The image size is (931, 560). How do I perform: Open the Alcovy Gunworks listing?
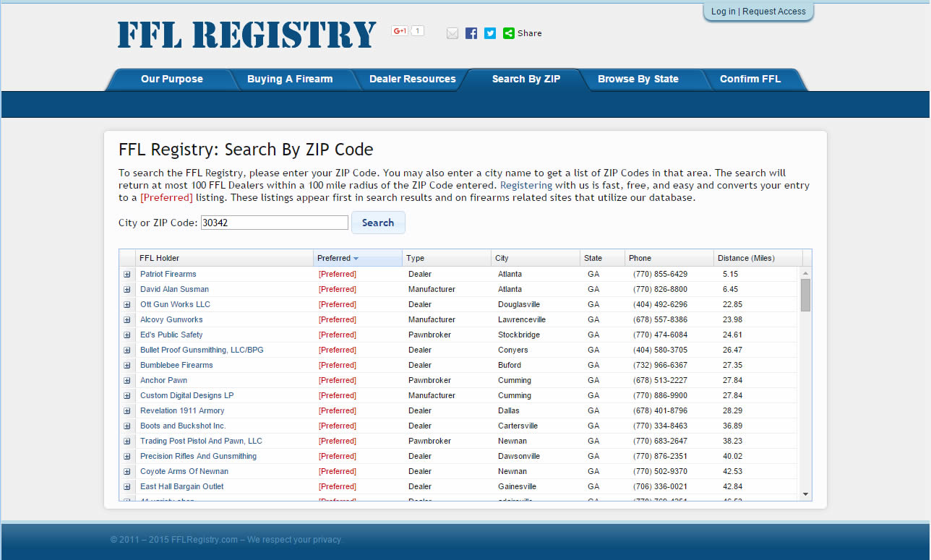(171, 320)
